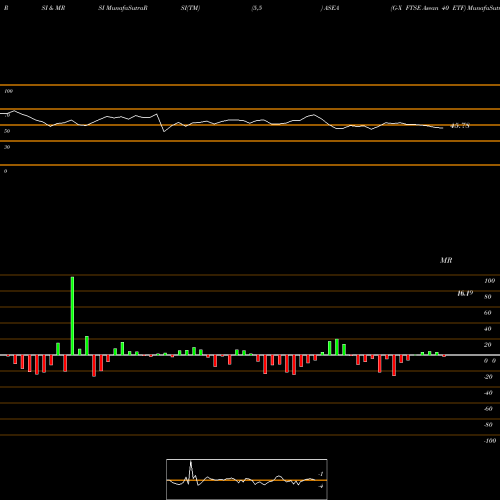Click the MR axis label -80
500x500 pixels.
tap(488, 425)
